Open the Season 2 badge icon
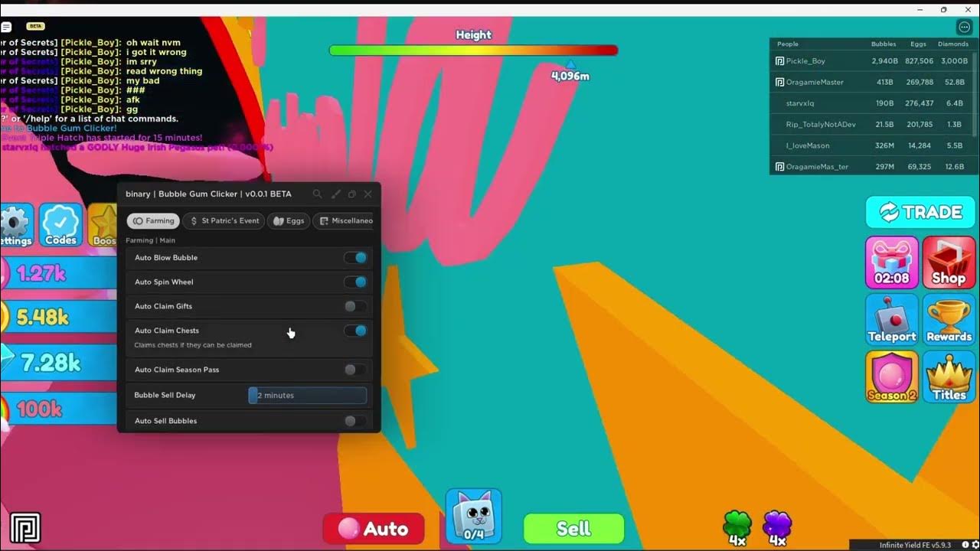This screenshot has width=980, height=551. (x=892, y=377)
